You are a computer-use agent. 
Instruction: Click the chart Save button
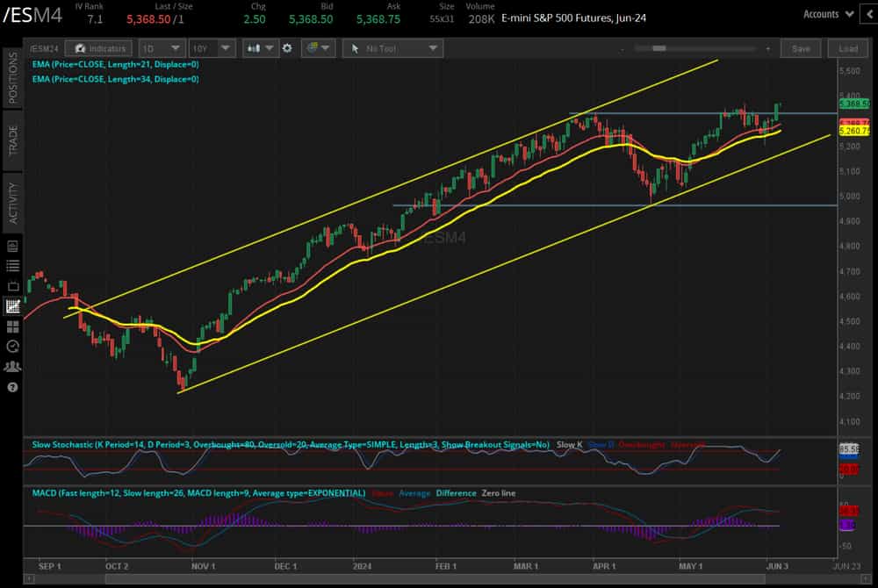[x=801, y=48]
